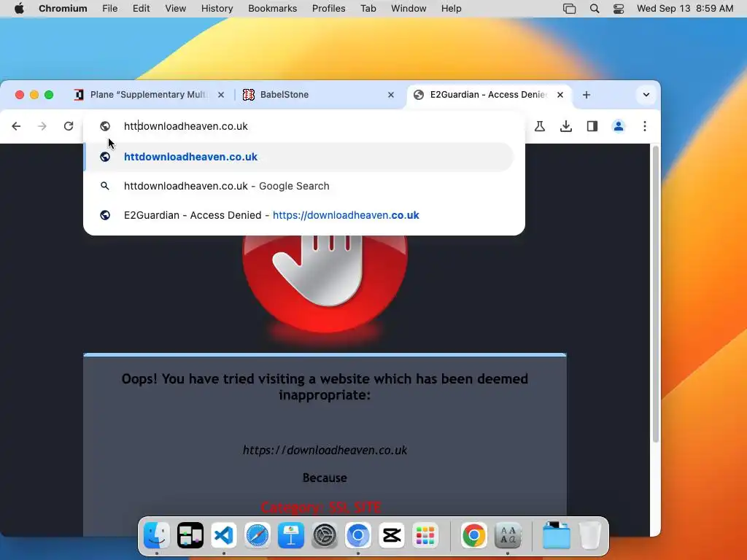747x560 pixels.
Task: Close the Plane Supplementary tab
Action: (221, 95)
